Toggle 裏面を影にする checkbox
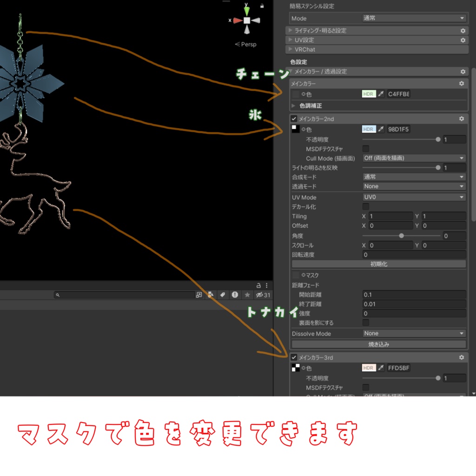 click(x=366, y=323)
